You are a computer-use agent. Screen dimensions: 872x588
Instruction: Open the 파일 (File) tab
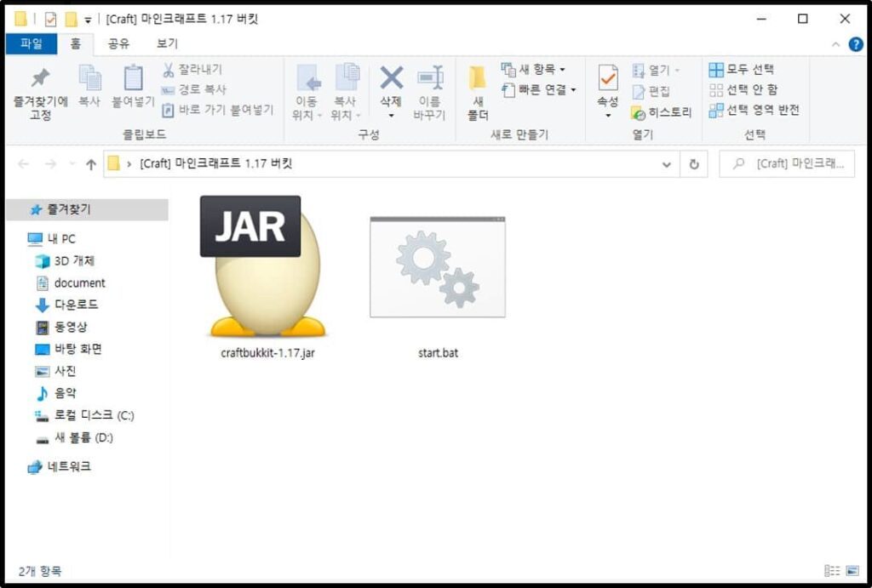32,44
